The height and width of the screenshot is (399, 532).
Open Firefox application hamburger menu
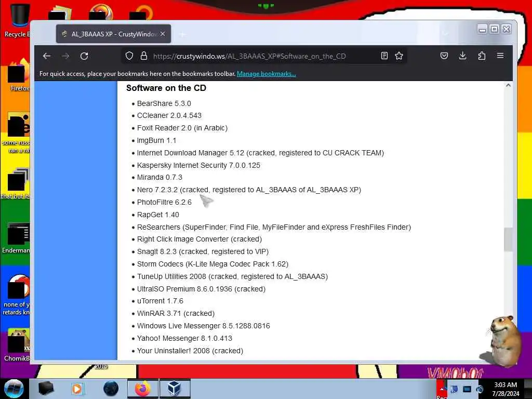(x=500, y=56)
